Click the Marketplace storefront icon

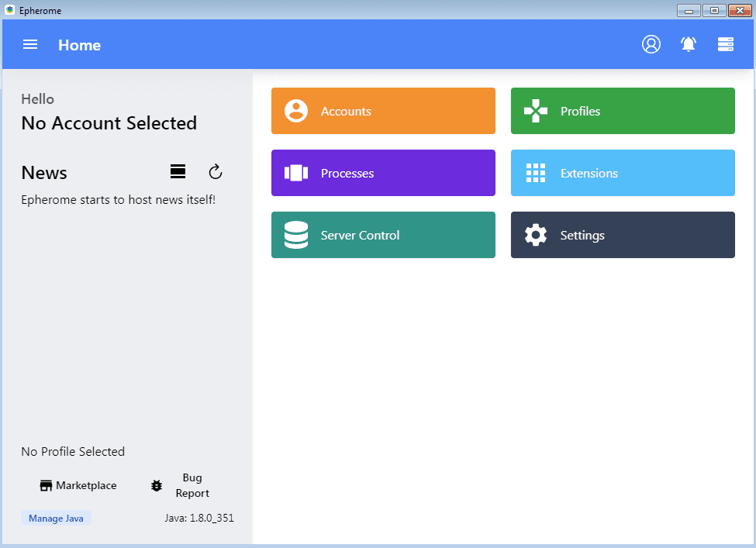(46, 485)
